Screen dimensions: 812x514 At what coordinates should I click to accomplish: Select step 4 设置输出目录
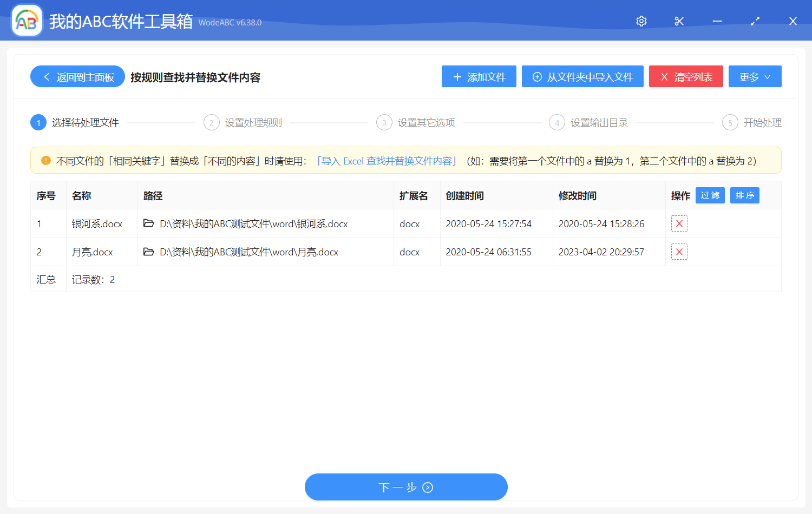coord(588,123)
